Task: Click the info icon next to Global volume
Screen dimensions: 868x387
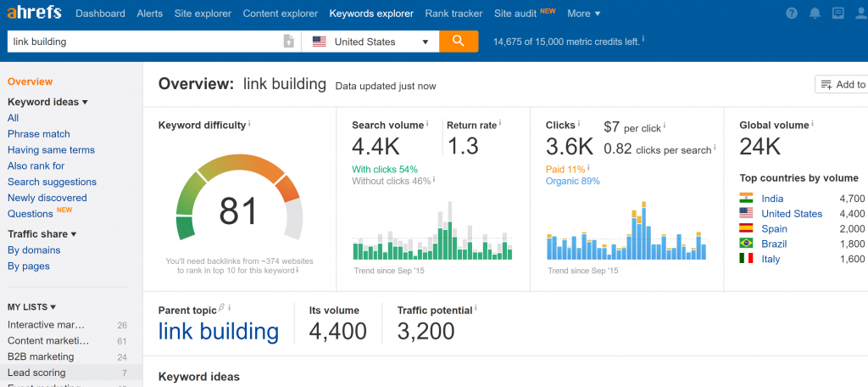Action: tap(813, 124)
